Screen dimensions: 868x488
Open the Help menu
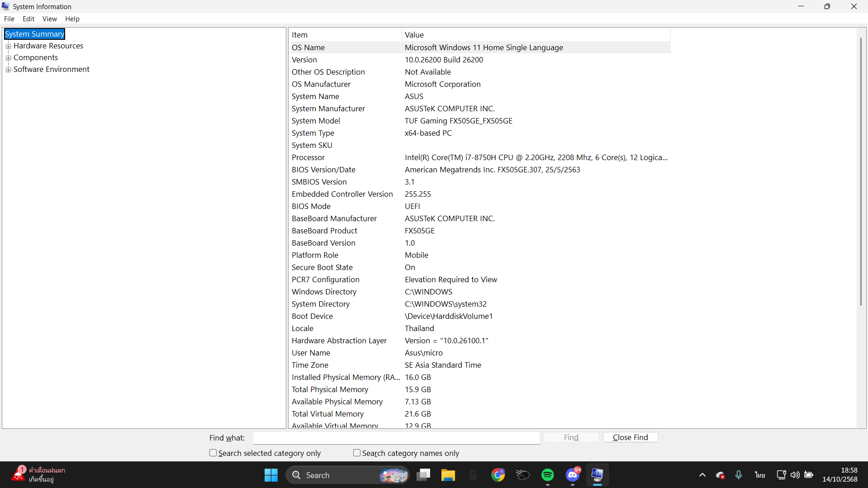click(x=72, y=19)
